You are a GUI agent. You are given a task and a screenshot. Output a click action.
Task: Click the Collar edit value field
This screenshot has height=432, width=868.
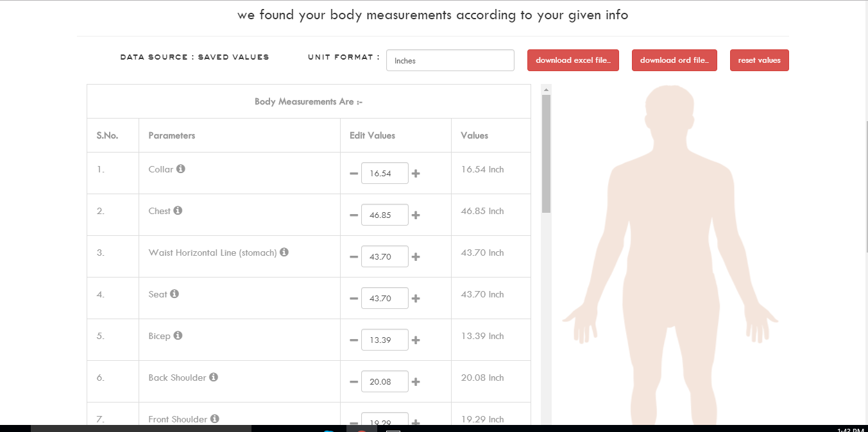coord(384,174)
